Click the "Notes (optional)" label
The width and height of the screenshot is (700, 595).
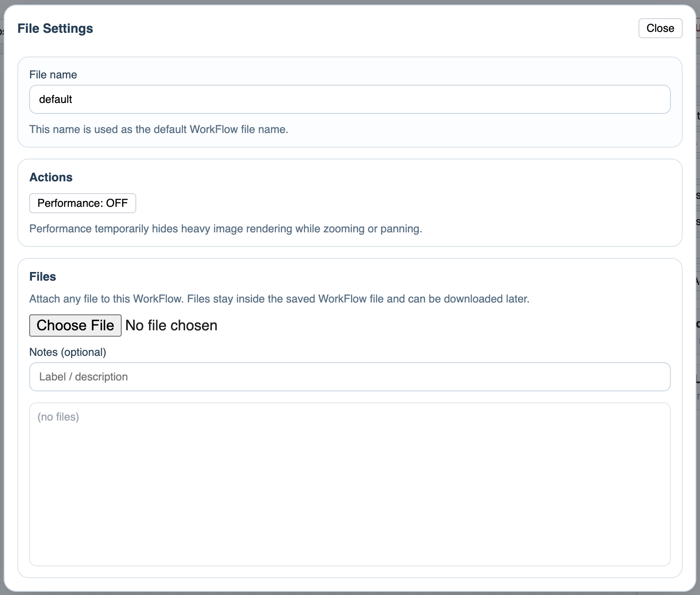[67, 352]
